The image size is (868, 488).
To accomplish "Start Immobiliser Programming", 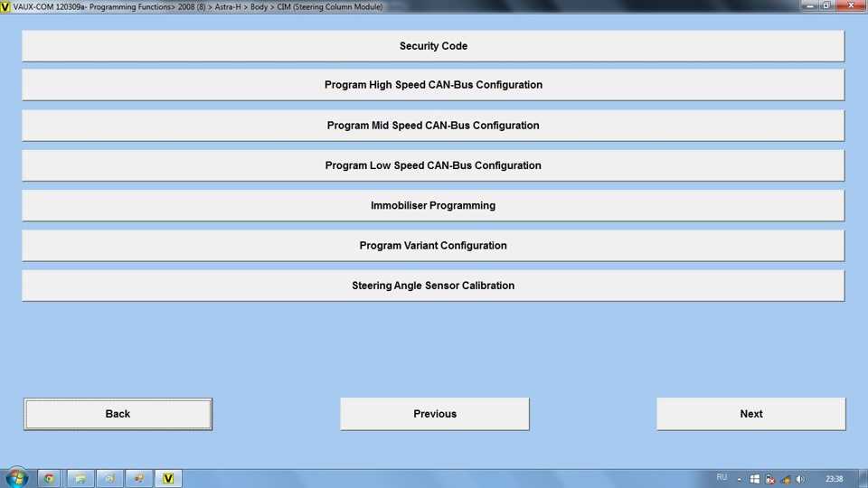I will tap(433, 206).
